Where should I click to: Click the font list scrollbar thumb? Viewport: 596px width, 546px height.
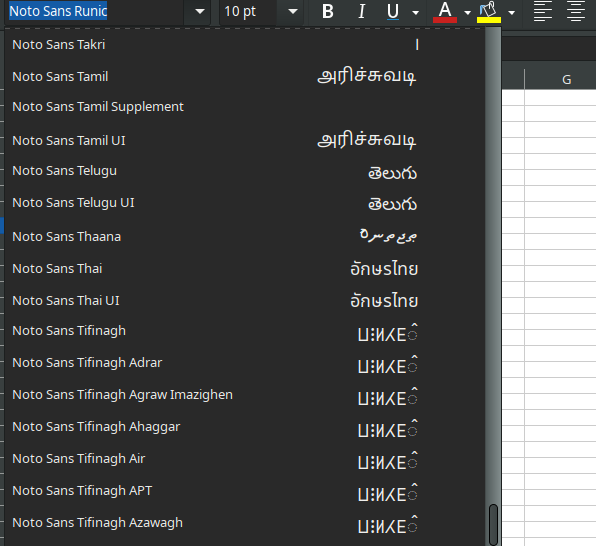pos(493,525)
